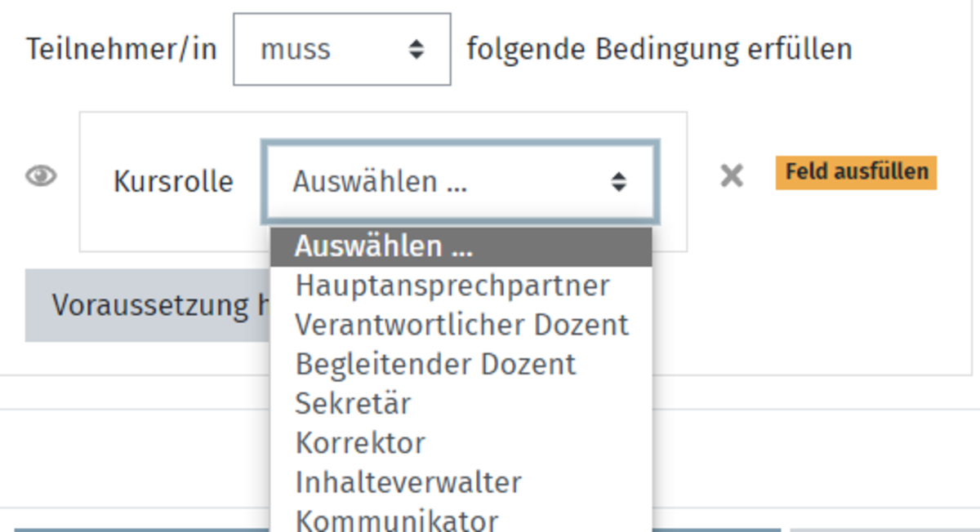Delete the Kursrolle condition with the X icon
The image size is (980, 532).
pos(731,175)
